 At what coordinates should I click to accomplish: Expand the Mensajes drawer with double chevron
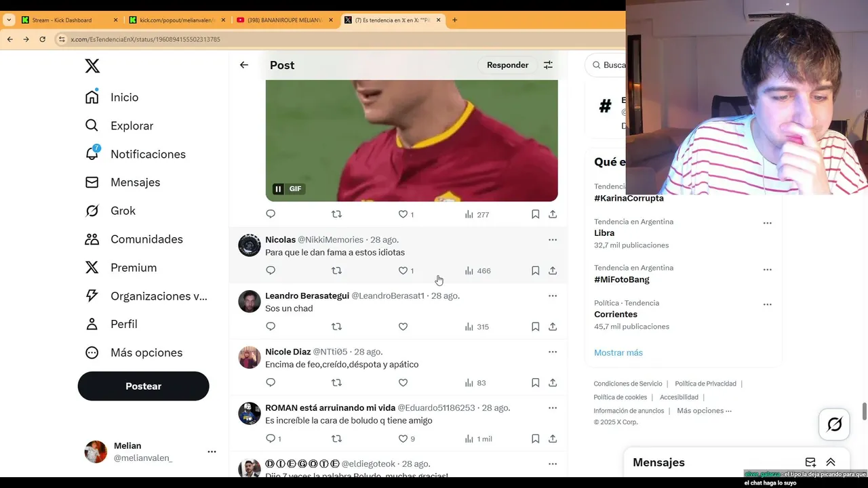pos(831,462)
